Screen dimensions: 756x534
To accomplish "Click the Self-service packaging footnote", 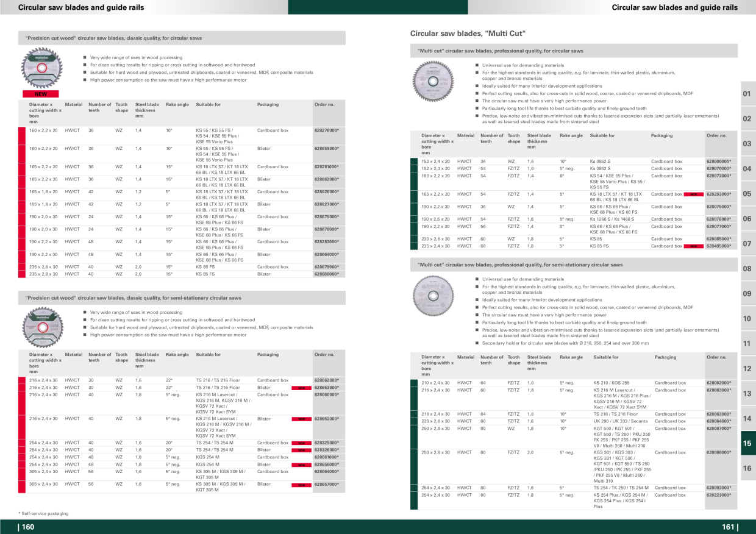I will point(43,513).
